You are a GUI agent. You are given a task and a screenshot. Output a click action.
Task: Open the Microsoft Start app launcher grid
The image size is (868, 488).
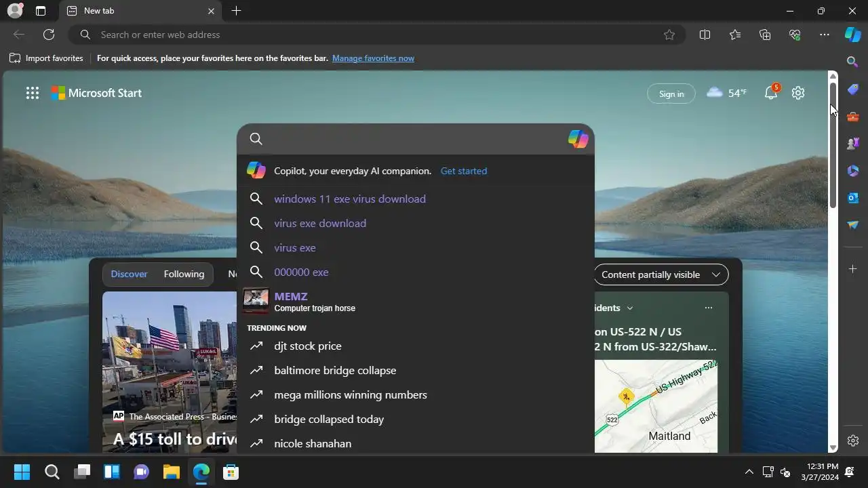[x=32, y=93]
